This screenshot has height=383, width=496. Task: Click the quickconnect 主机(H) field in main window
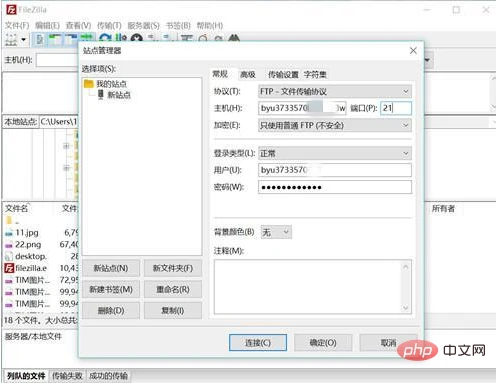57,60
